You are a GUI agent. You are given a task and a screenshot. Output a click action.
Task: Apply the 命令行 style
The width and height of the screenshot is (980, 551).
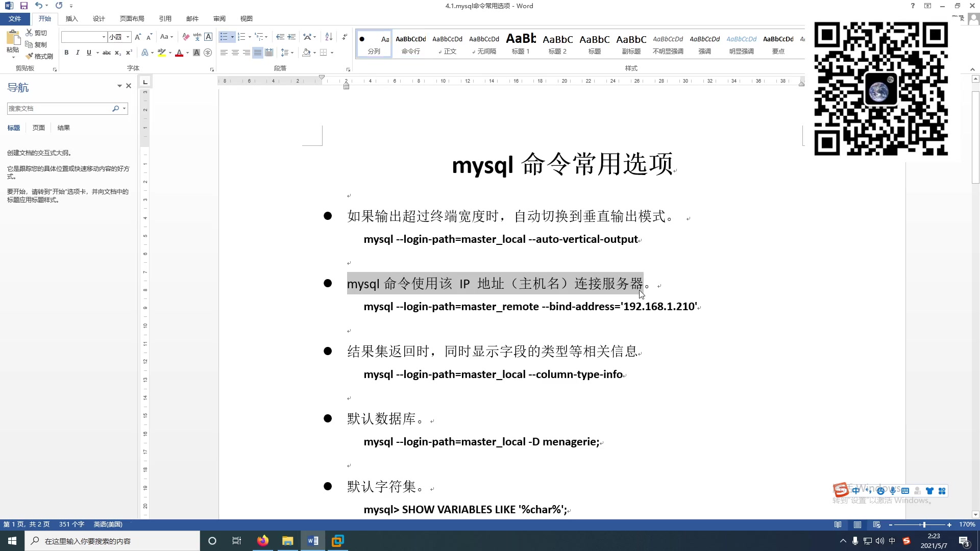tap(411, 44)
